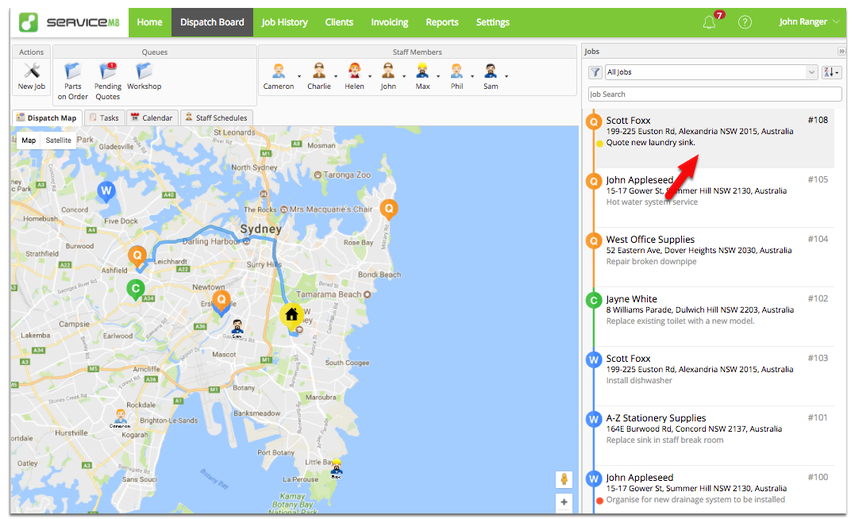
Task: Select staff member Helen avatar
Action: [x=354, y=71]
